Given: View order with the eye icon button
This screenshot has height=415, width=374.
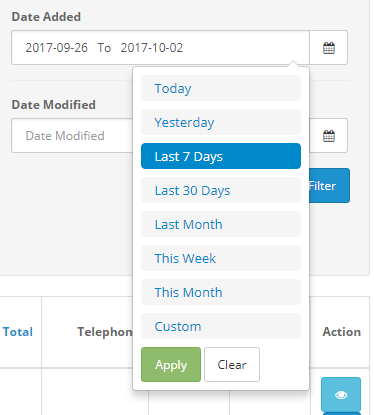Looking at the screenshot, I should tap(341, 395).
